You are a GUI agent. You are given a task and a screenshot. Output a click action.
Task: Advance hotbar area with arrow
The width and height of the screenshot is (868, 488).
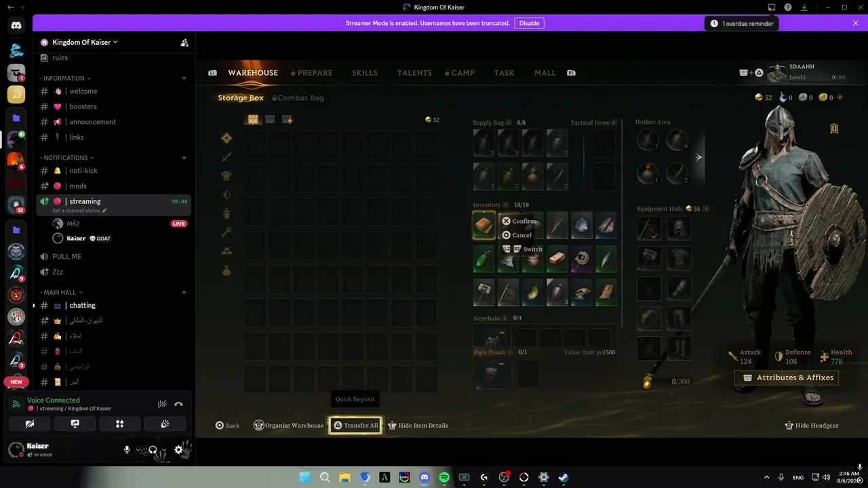click(x=698, y=157)
